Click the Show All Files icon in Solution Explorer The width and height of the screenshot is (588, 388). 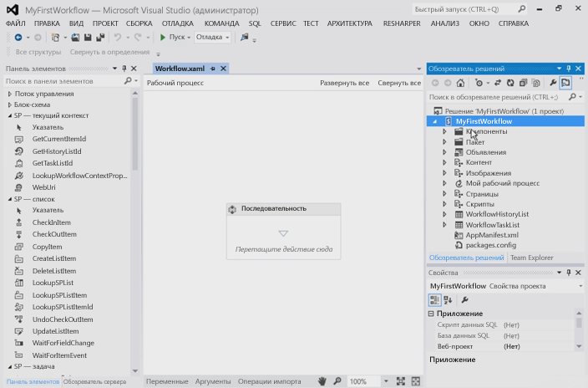point(536,83)
